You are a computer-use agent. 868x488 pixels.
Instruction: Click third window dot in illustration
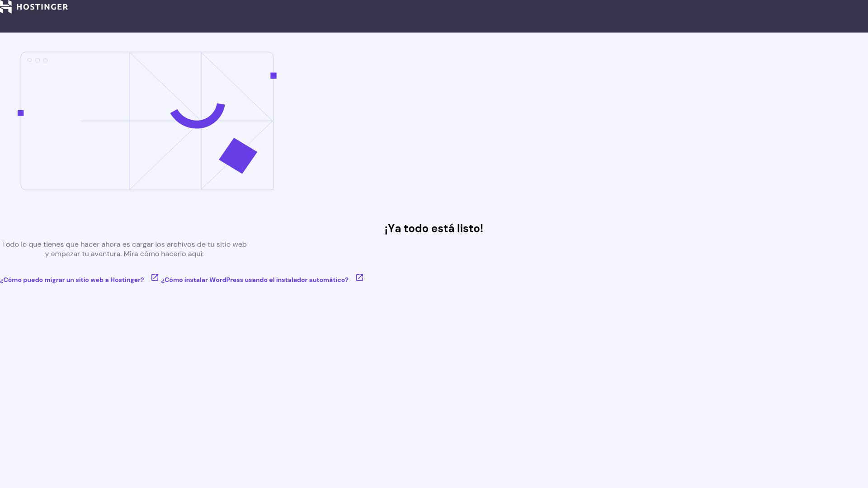click(x=45, y=60)
